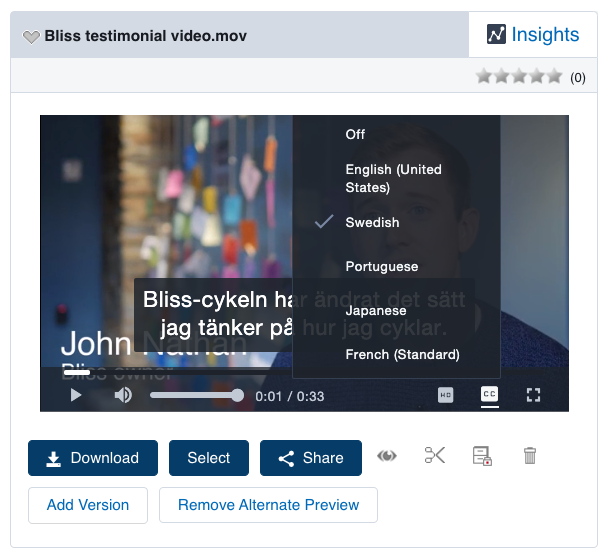Click the Share button
Image resolution: width=606 pixels, height=556 pixels.
[311, 458]
